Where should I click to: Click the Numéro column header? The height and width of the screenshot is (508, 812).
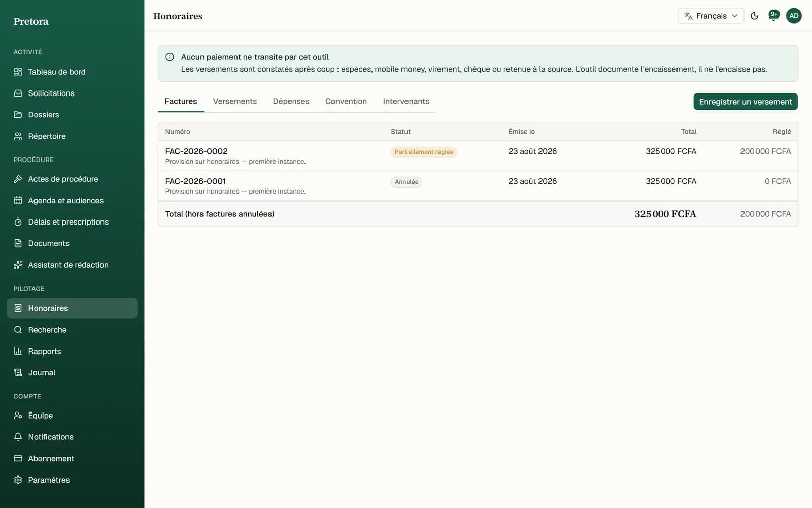tap(178, 132)
